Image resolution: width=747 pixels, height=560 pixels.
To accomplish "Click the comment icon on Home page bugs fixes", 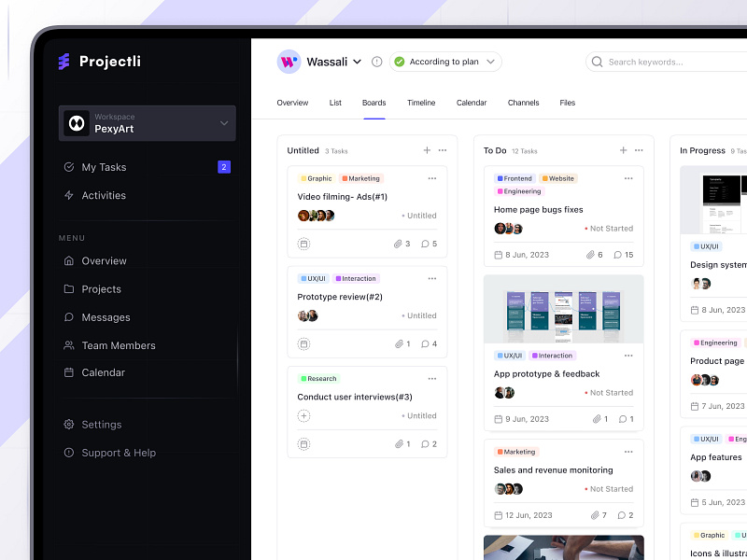I will 616,254.
